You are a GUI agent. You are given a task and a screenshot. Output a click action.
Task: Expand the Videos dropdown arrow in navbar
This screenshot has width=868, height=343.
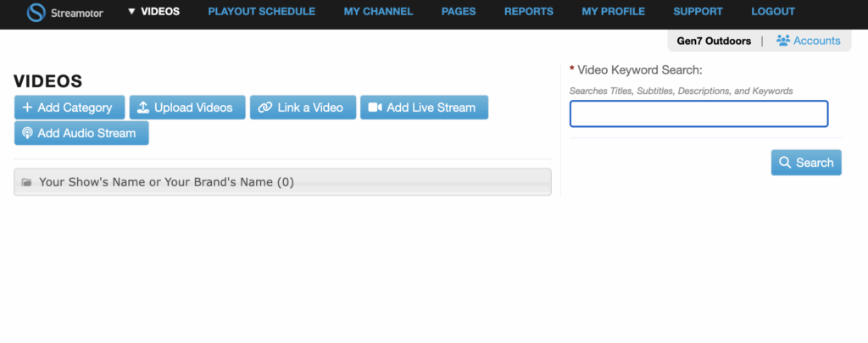131,12
